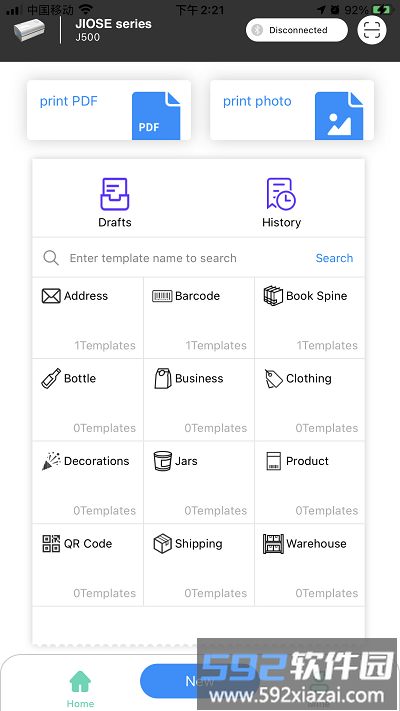The height and width of the screenshot is (711, 400).
Task: Open the Bottle template category
Action: tap(88, 400)
